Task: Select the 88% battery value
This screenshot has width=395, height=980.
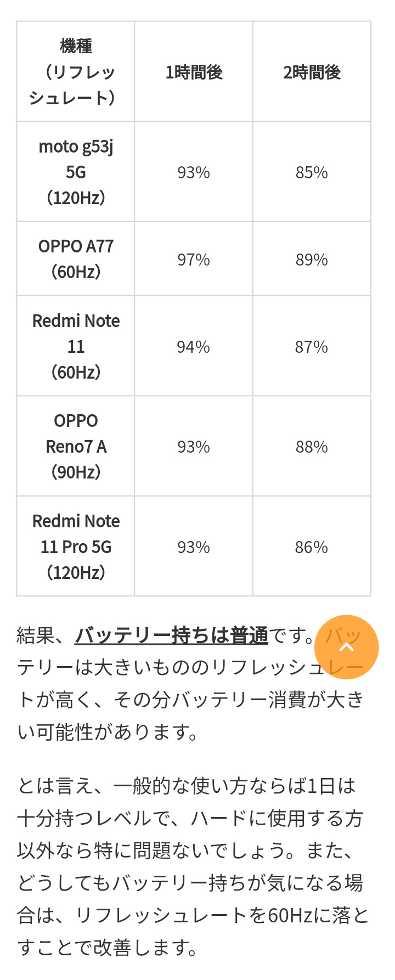Action: 312,447
